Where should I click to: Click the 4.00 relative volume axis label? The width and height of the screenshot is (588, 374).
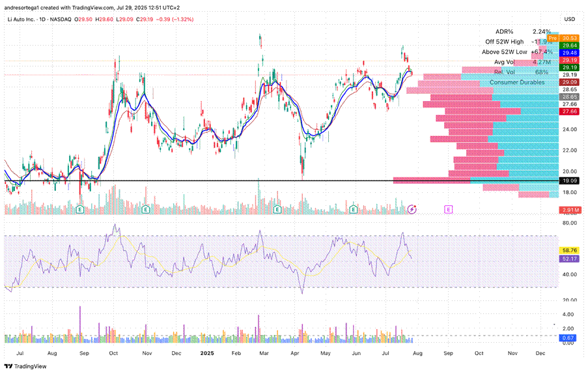coord(568,314)
